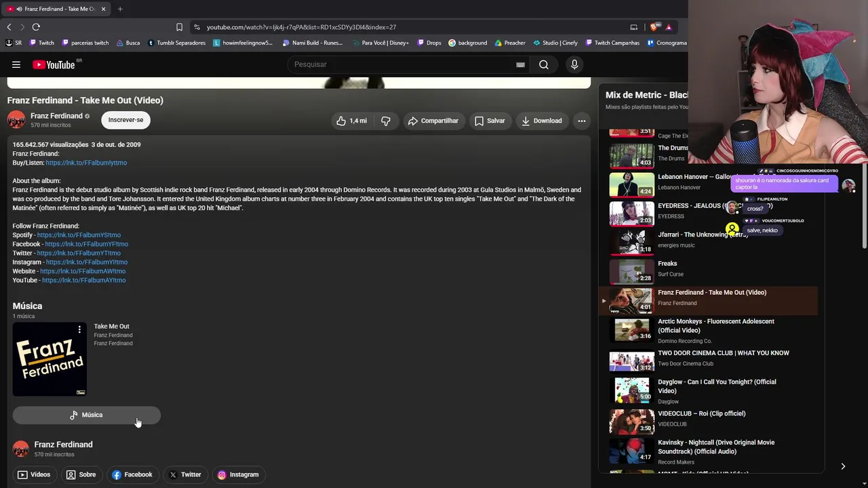This screenshot has height=488, width=868.
Task: Open the channel Vídeos chip
Action: pyautogui.click(x=34, y=474)
